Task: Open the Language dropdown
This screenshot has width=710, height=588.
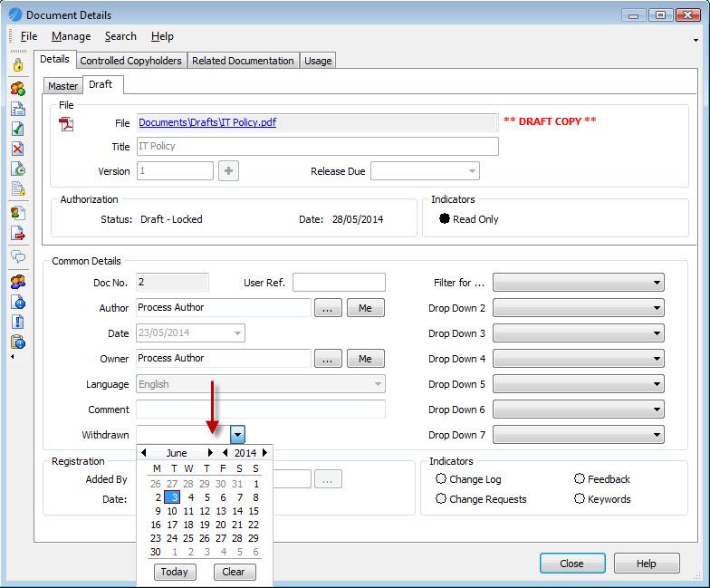Action: 261,384
